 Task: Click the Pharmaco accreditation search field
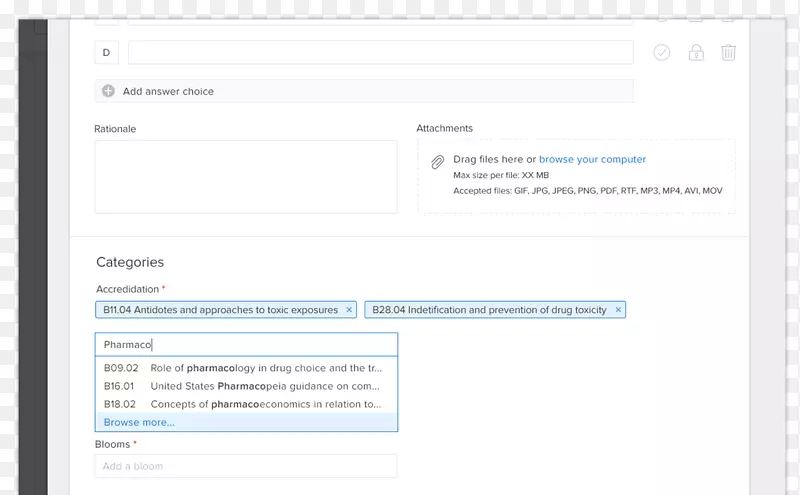coord(246,344)
